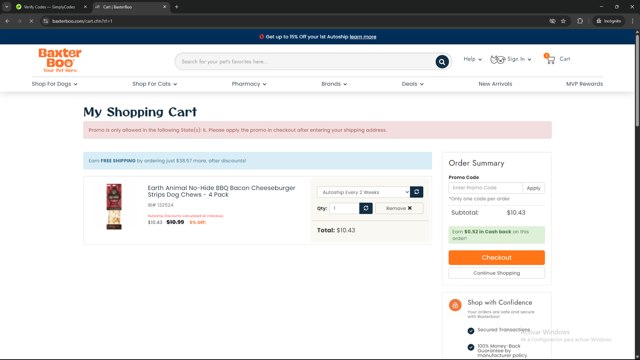Click the Cart text link

click(x=564, y=59)
